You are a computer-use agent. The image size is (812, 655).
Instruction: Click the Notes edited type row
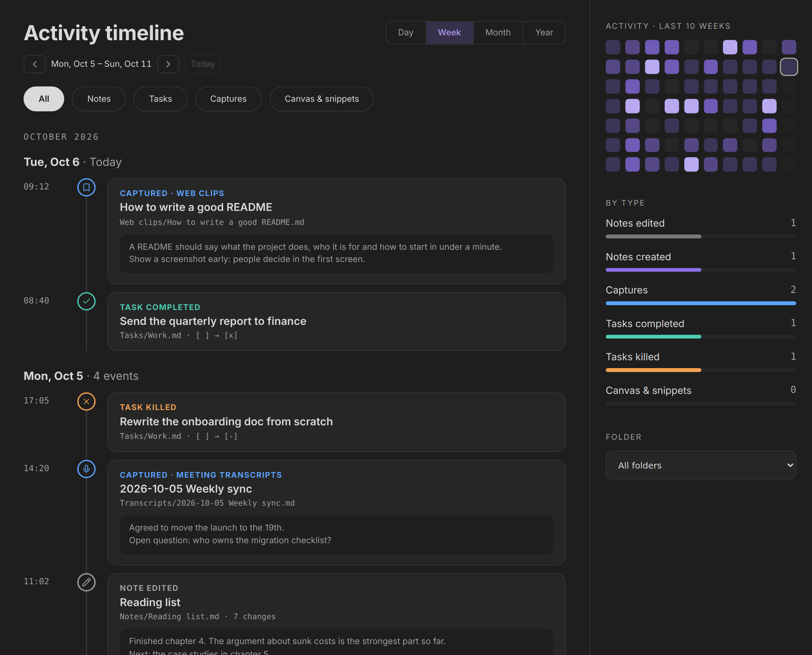click(701, 228)
